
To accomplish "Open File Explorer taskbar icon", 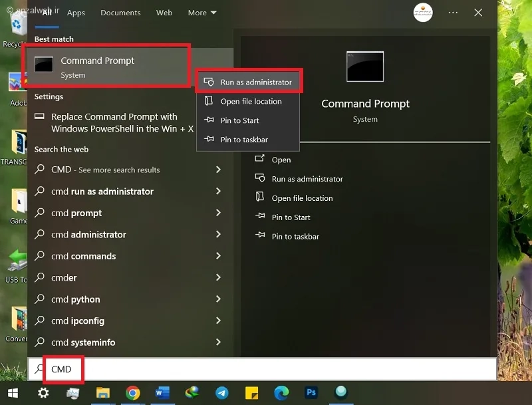I will (103, 393).
